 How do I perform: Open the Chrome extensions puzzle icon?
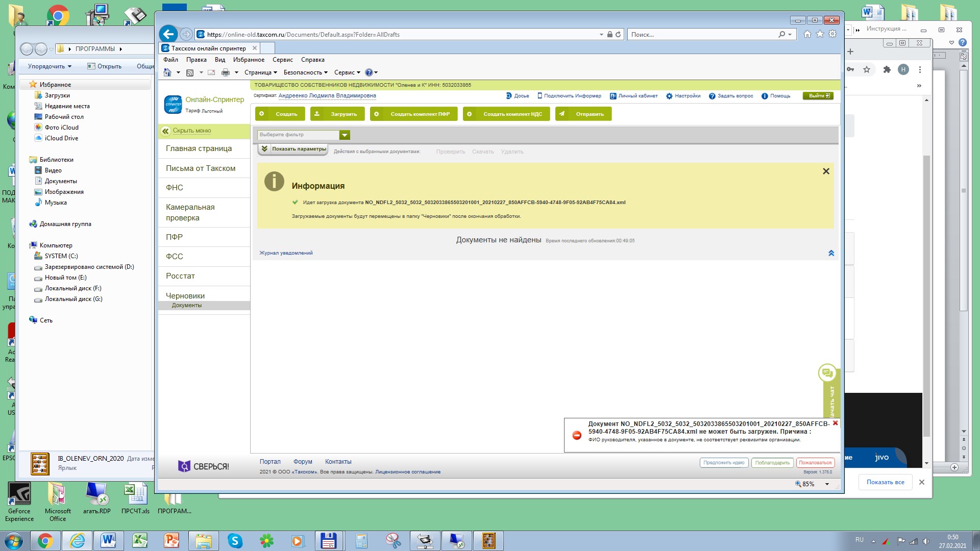click(887, 69)
